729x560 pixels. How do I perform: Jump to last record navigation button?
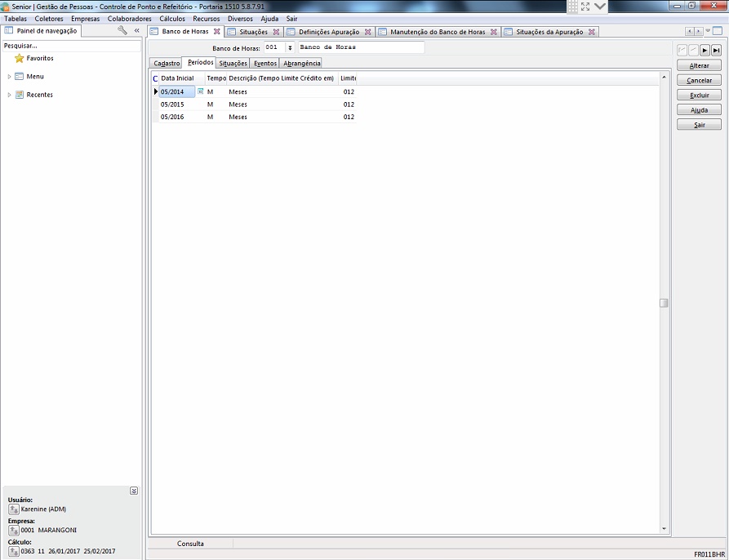pos(716,51)
